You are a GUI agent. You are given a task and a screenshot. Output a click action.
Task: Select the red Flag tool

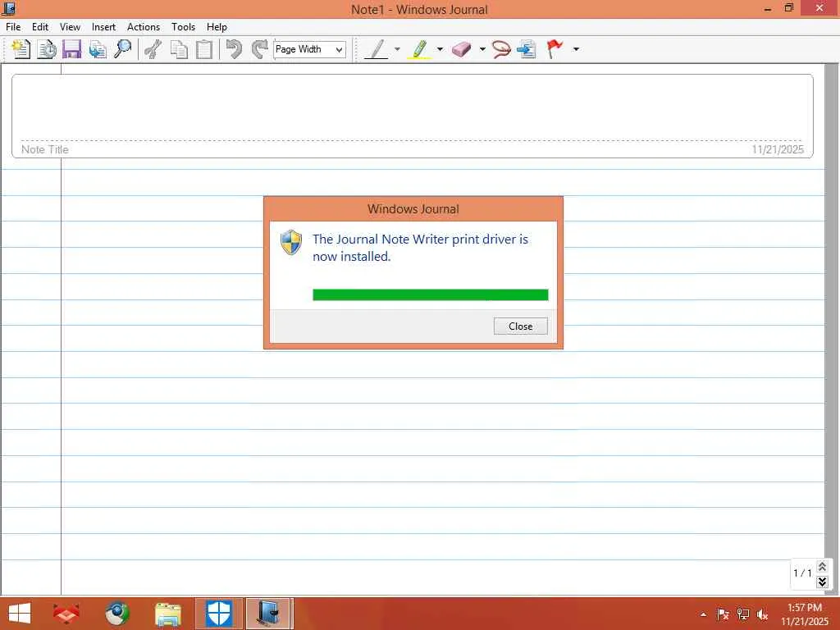pyautogui.click(x=555, y=49)
